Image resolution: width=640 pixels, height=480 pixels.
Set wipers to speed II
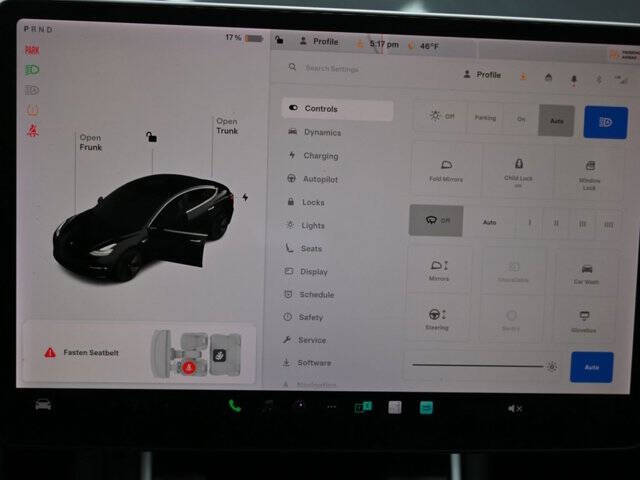pos(556,223)
